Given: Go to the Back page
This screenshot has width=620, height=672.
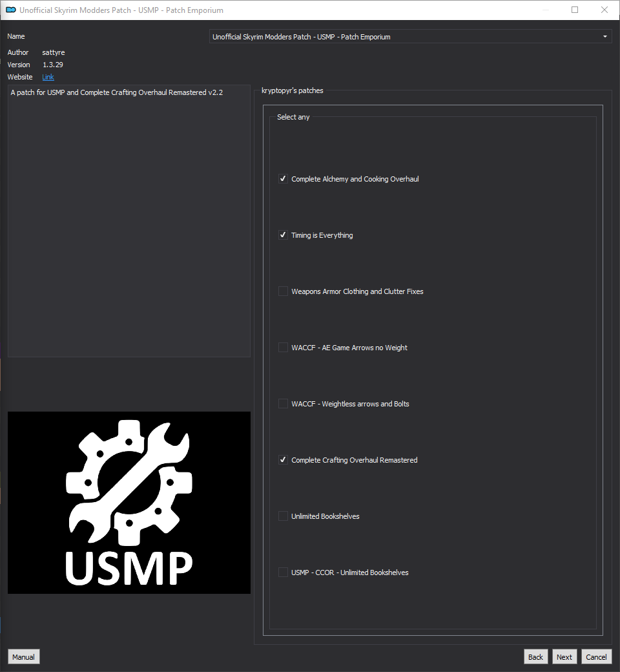Looking at the screenshot, I should pos(535,656).
